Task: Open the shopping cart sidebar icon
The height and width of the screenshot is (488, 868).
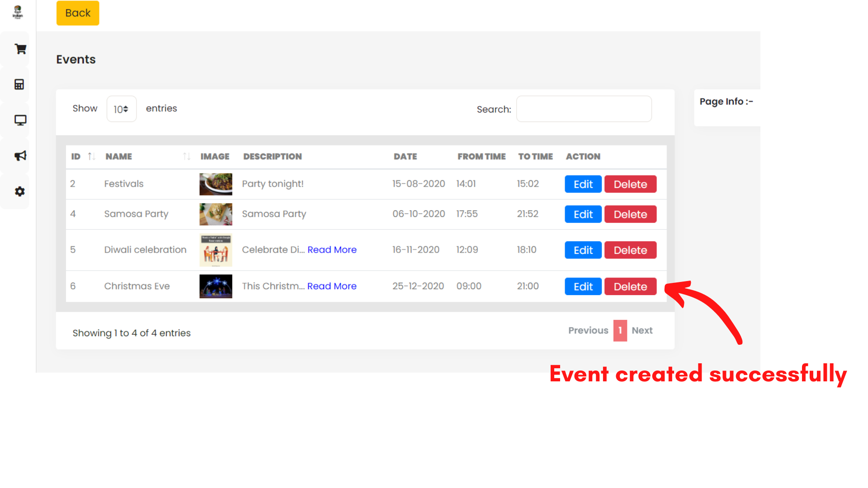Action: tap(20, 49)
